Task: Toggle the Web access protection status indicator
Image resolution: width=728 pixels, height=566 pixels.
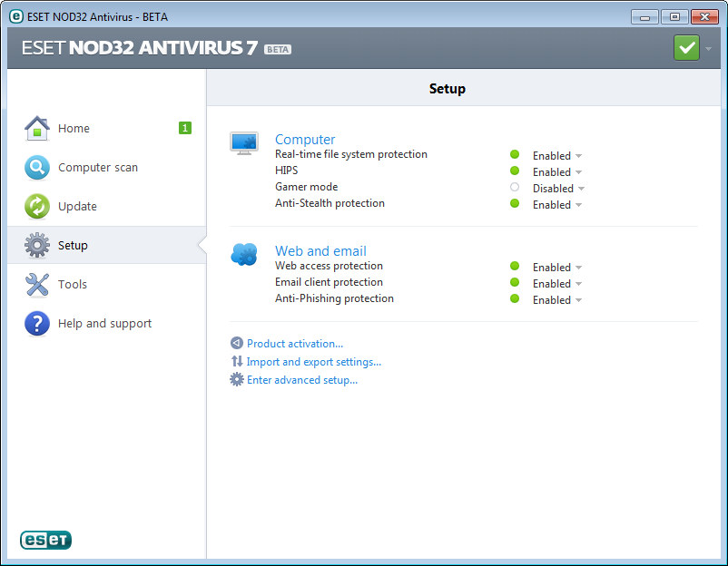Action: [515, 266]
